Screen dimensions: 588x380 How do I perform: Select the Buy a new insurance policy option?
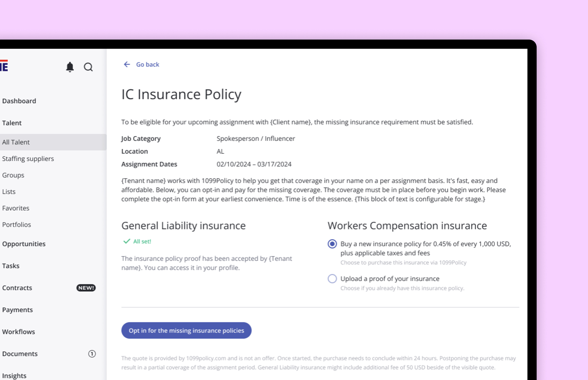332,244
